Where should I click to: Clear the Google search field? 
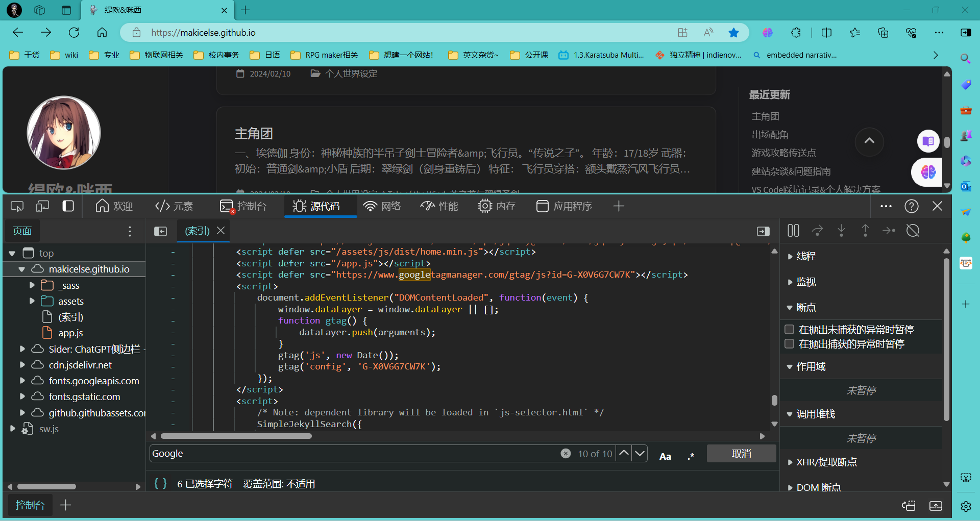click(x=566, y=453)
